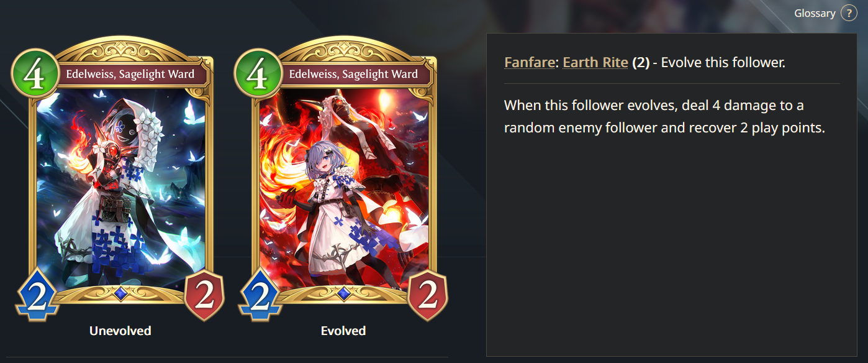Open the Earth Rite keyword link

(595, 63)
